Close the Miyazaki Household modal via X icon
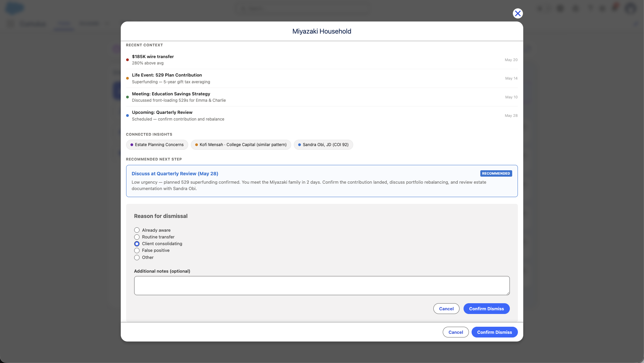 point(518,13)
